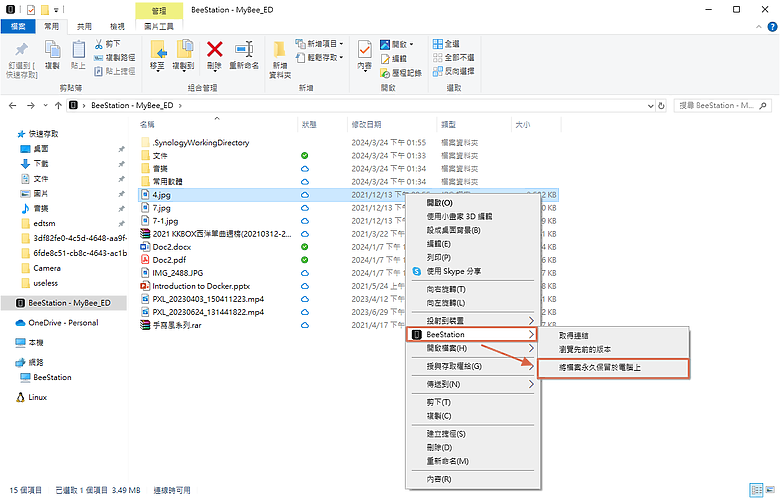Click the Paste shortcut button
The width and height of the screenshot is (780, 498).
point(115,71)
